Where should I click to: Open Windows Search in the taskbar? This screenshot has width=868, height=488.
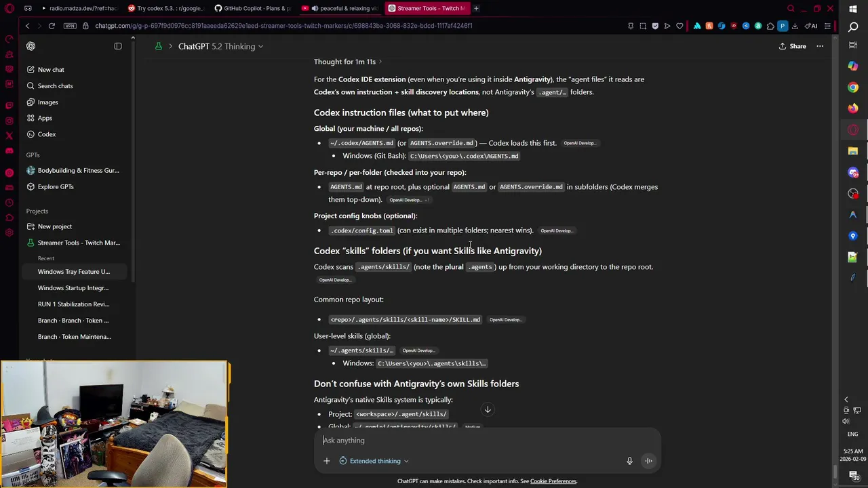coord(853,26)
